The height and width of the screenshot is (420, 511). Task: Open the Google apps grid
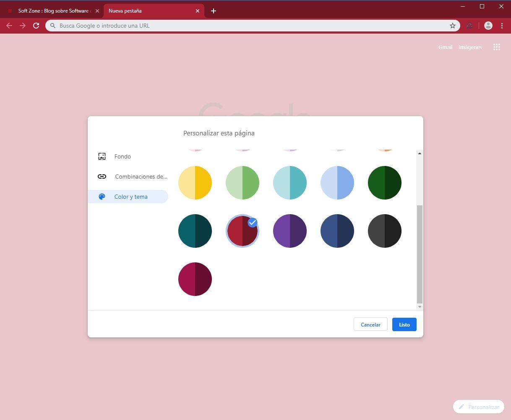pyautogui.click(x=497, y=47)
